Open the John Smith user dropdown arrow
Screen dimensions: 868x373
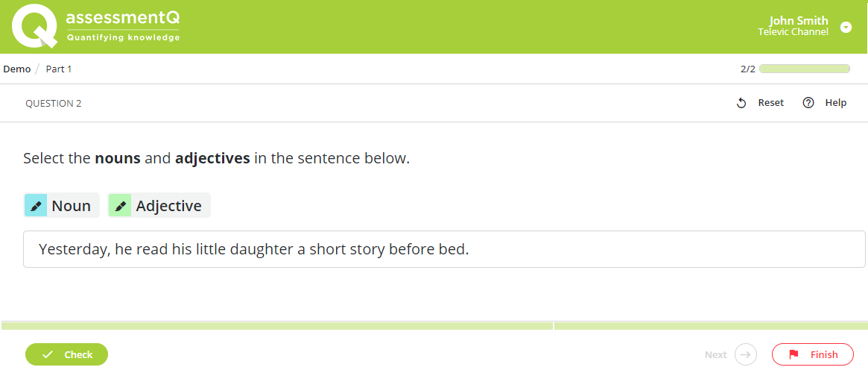846,27
